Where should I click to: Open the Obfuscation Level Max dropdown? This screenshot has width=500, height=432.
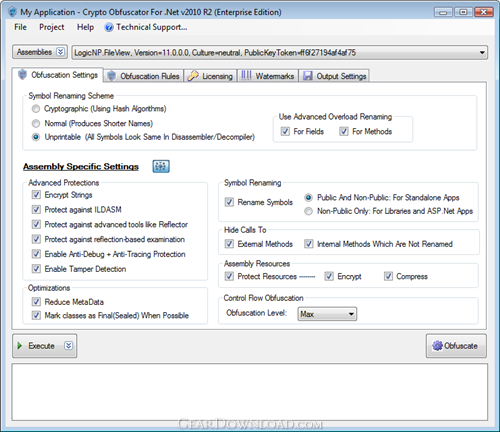click(x=327, y=314)
